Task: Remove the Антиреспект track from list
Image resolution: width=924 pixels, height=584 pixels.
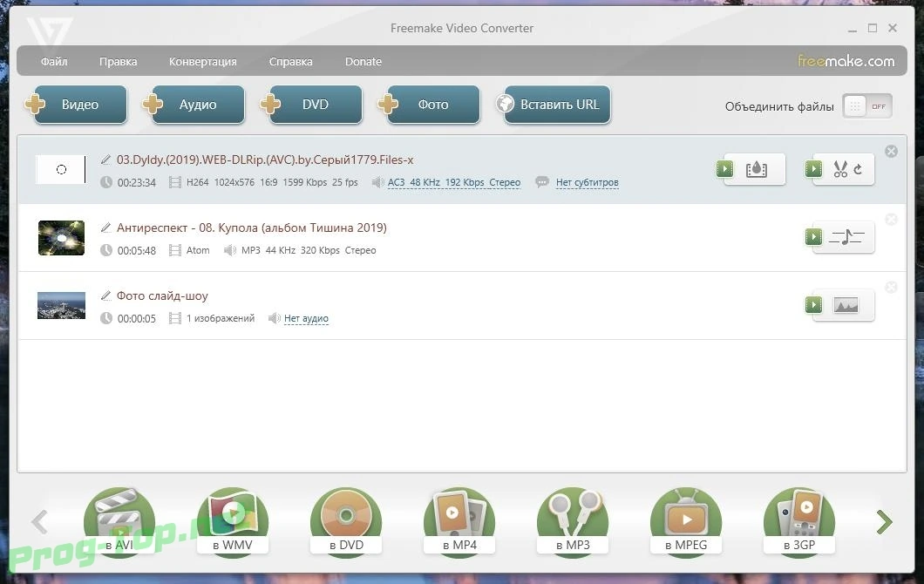Action: tap(891, 220)
